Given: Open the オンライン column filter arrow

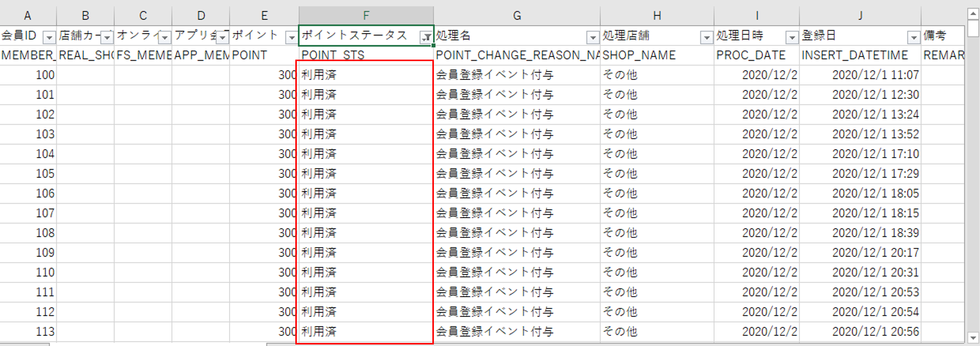Looking at the screenshot, I should pyautogui.click(x=164, y=37).
